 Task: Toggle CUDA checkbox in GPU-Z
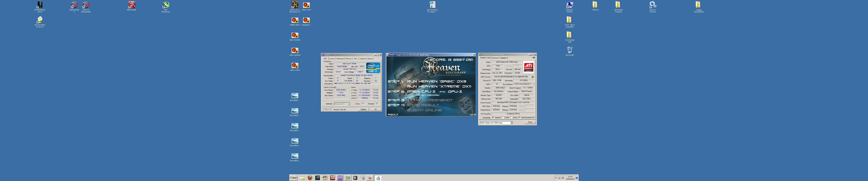click(x=503, y=117)
